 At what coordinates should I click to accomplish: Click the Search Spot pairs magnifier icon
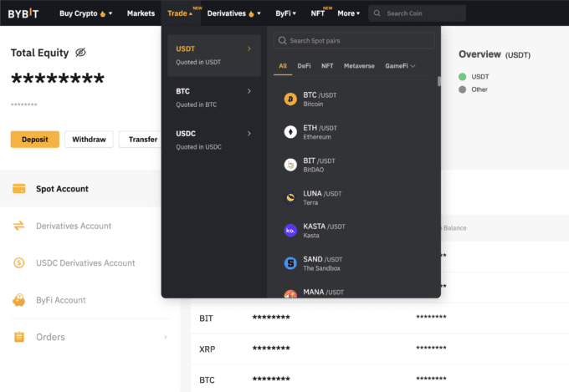pos(282,41)
